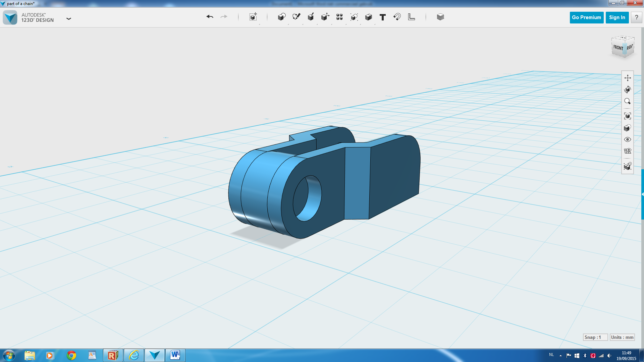
Task: Click the Redo arrow in toolbar
Action: coord(224,17)
